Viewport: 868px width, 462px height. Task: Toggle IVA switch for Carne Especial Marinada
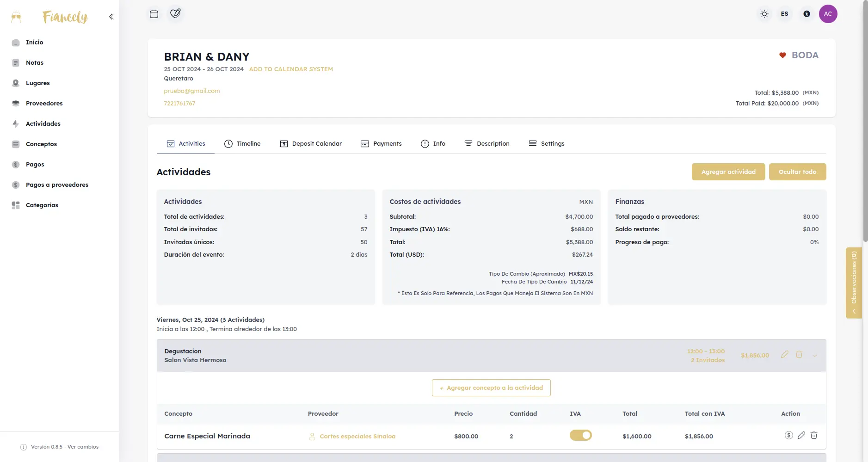(581, 435)
